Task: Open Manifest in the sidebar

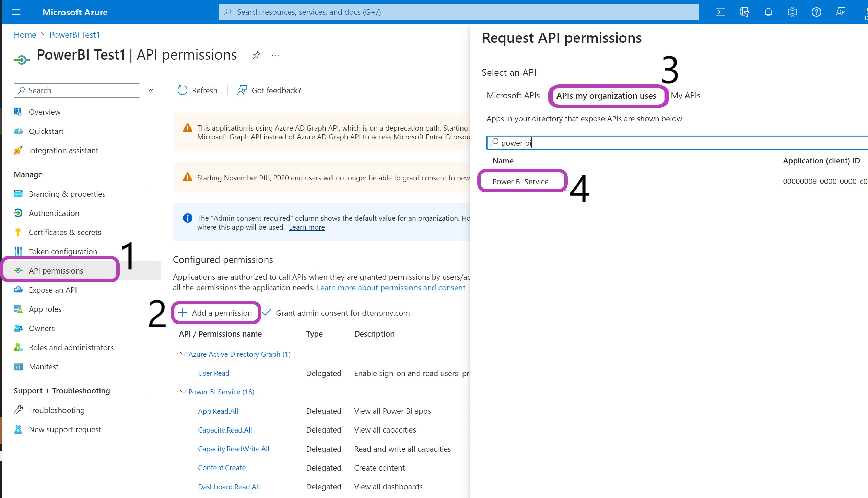Action: (44, 367)
